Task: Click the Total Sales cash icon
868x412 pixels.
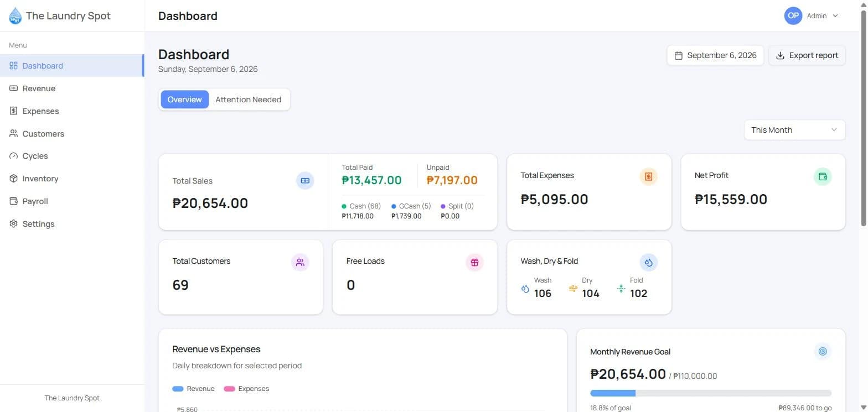Action: [305, 181]
